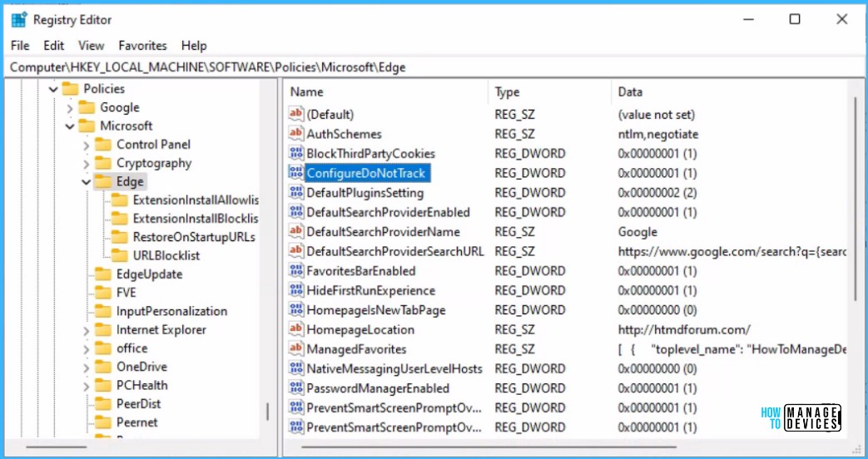Screen dimensions: 868x459
Task: Click the string icon beside ManagedFavorites
Action: [296, 349]
